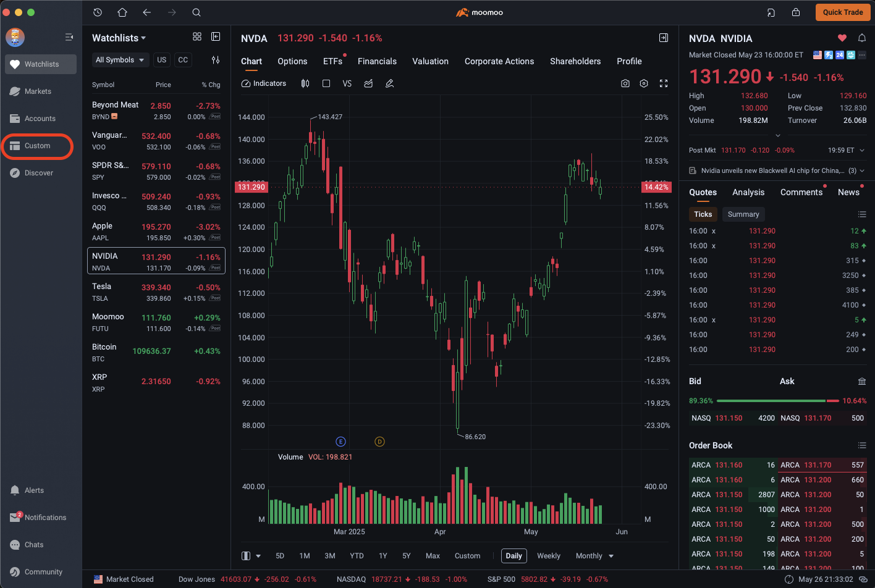This screenshot has width=875, height=588.
Task: Switch to Summary quotes view
Action: tap(743, 214)
